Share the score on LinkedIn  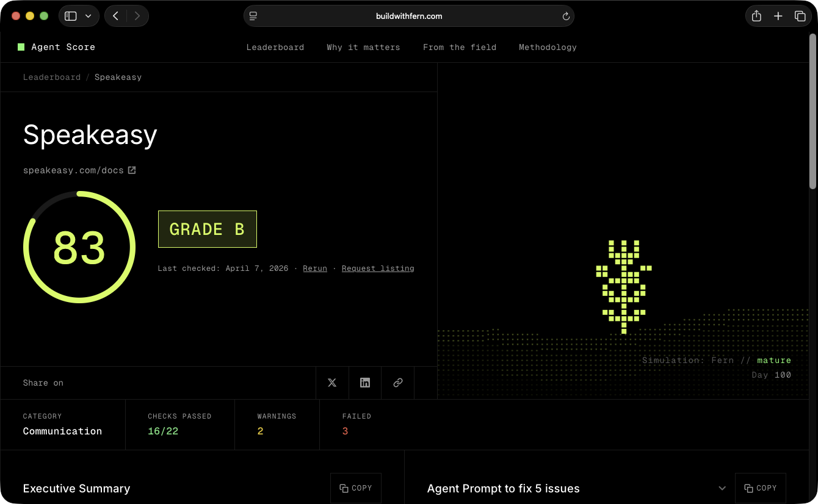tap(365, 383)
